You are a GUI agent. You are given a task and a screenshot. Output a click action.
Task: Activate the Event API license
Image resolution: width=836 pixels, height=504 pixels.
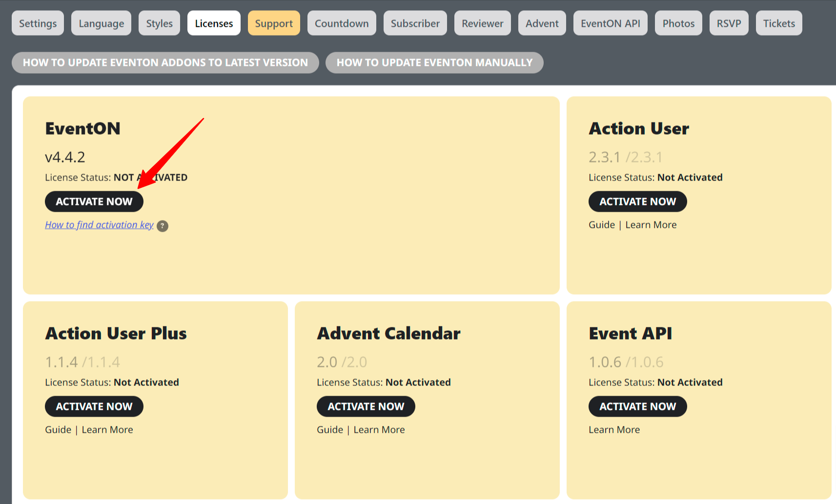pyautogui.click(x=638, y=406)
